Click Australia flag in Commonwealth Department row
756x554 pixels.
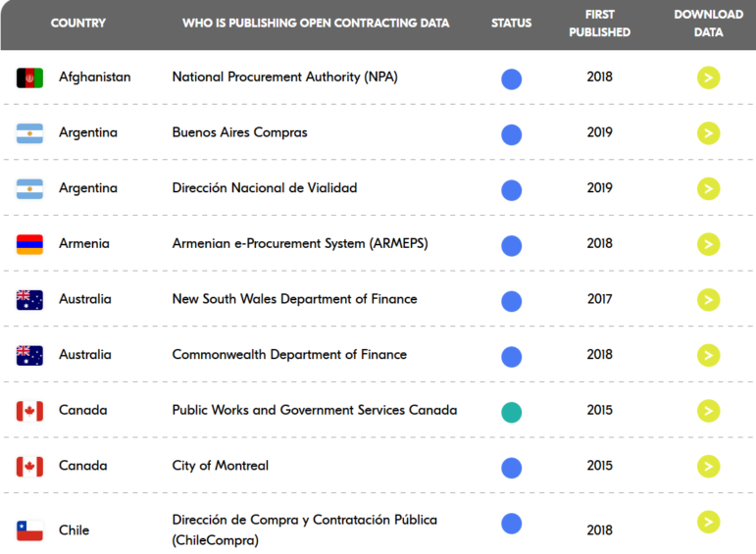[29, 355]
